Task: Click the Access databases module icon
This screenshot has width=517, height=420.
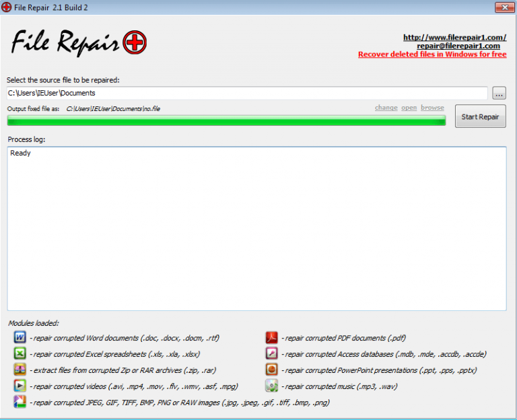Action: coord(271,353)
